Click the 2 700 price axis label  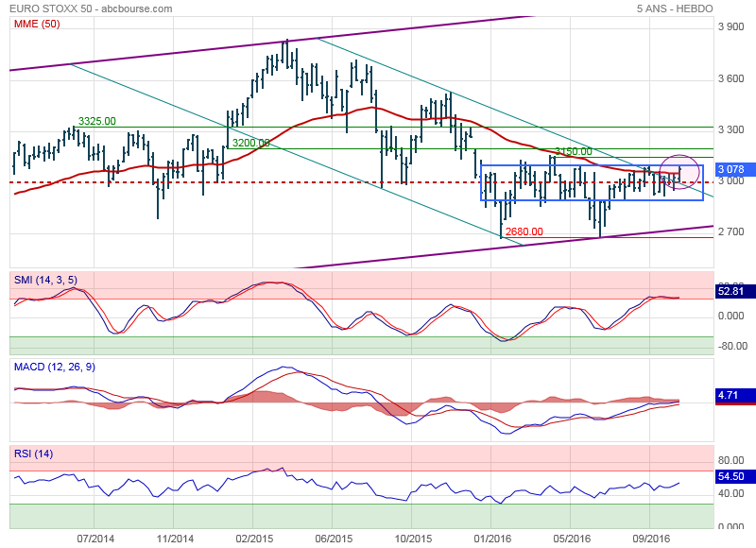click(x=730, y=231)
